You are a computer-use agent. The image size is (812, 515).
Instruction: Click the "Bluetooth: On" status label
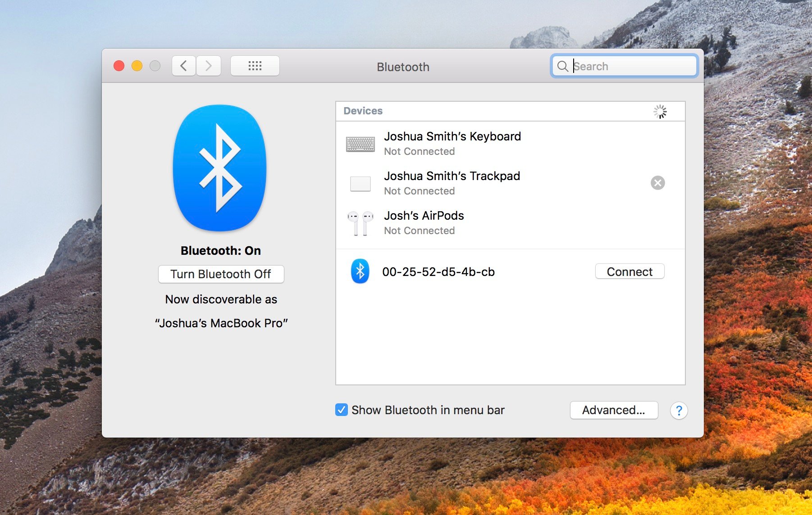pyautogui.click(x=221, y=251)
